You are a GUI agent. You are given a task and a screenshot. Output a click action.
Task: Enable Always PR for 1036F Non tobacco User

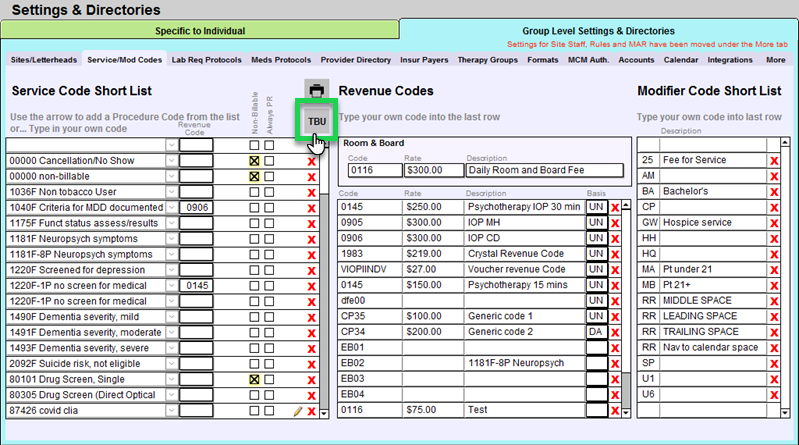[269, 192]
